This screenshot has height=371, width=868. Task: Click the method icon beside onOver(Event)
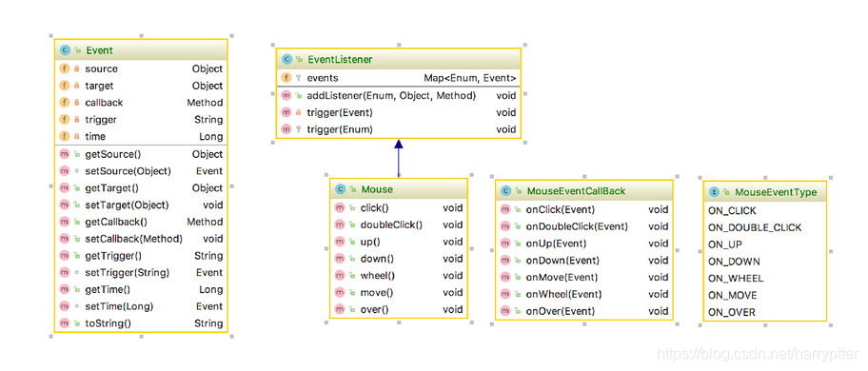coord(505,311)
